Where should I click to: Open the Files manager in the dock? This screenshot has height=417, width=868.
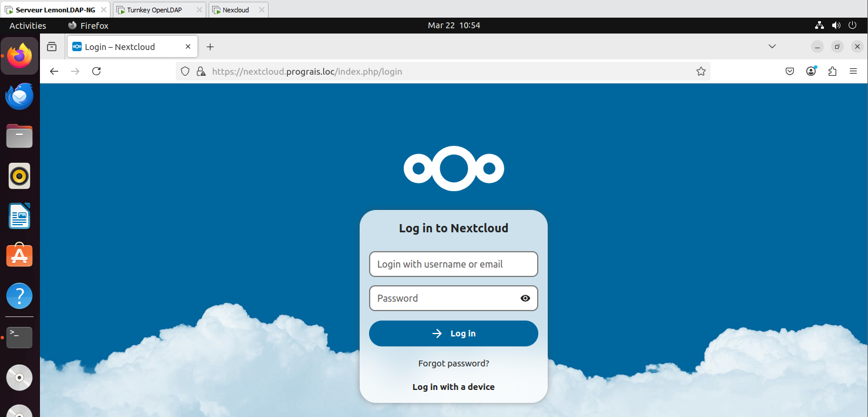[19, 136]
